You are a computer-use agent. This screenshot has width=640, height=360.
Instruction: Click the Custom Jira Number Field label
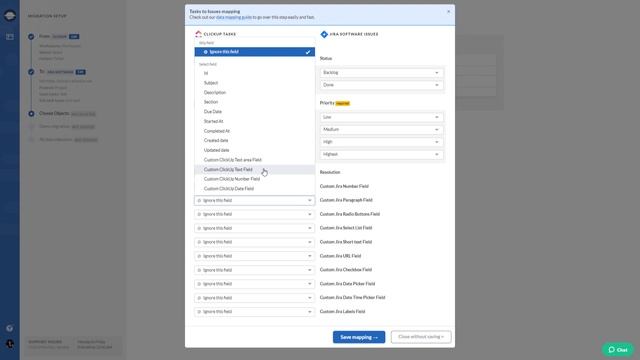[x=344, y=186]
